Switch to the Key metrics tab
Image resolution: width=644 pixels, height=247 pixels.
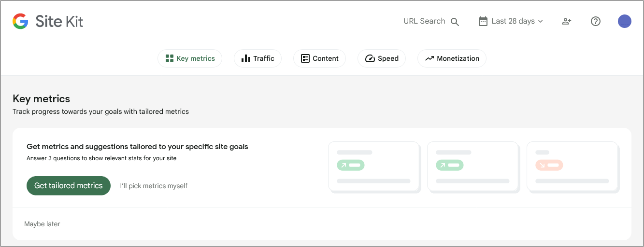[x=190, y=58]
